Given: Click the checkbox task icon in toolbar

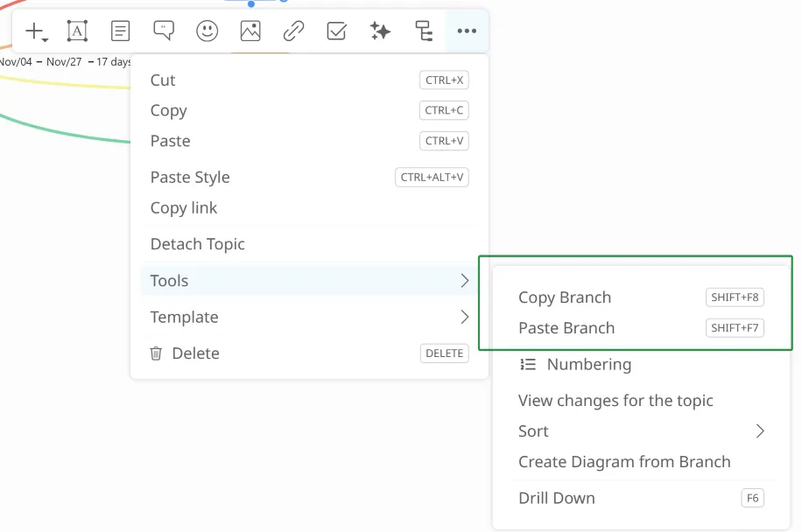Looking at the screenshot, I should click(x=336, y=31).
